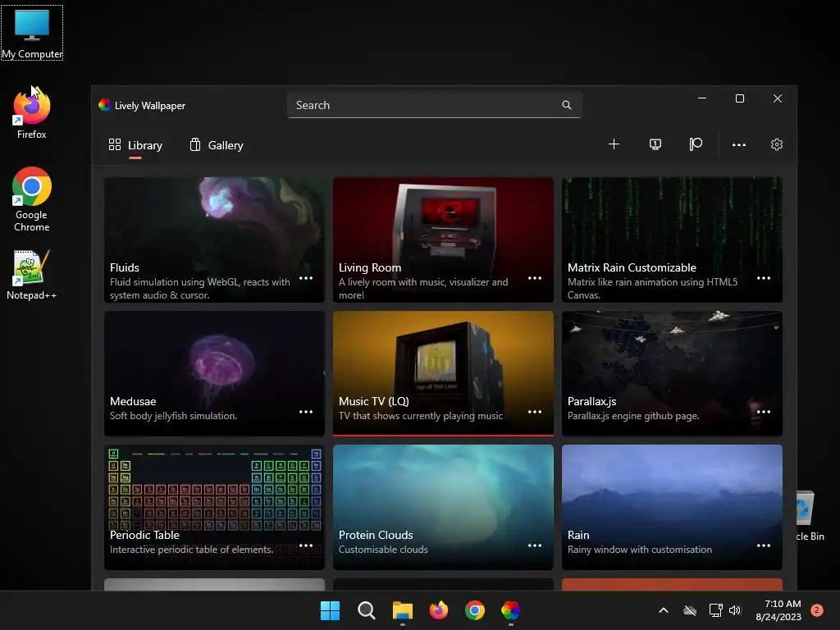Click the Recycle Bin desktop icon
Screen dimensions: 840x630
(810, 515)
